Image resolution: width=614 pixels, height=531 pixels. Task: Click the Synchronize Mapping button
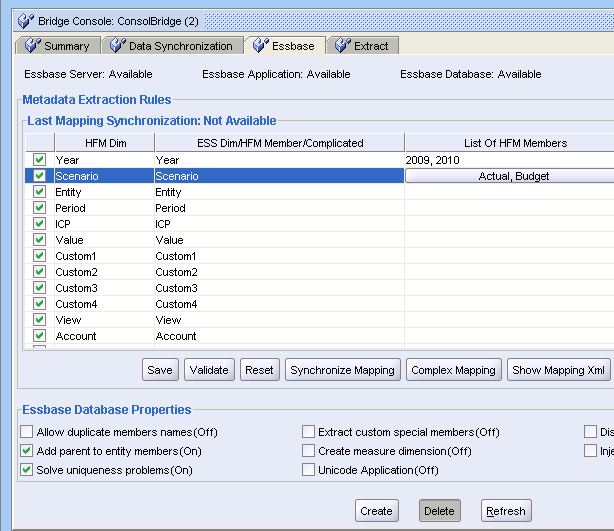click(x=342, y=370)
